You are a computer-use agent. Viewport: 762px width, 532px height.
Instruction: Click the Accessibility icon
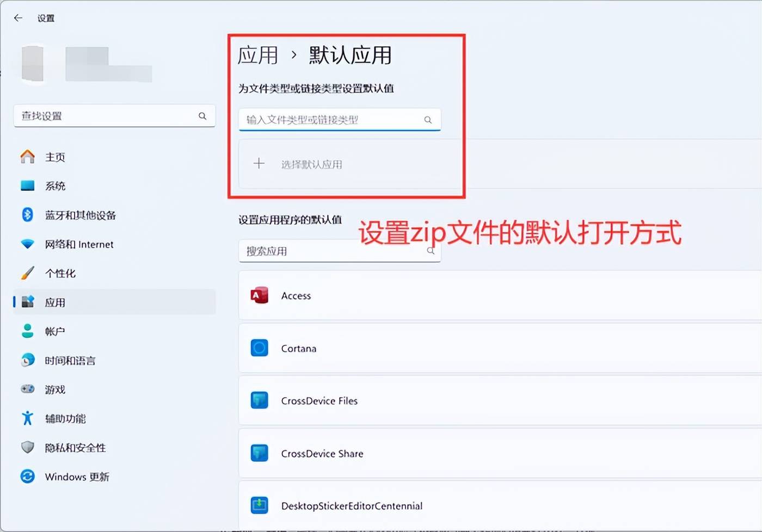28,418
